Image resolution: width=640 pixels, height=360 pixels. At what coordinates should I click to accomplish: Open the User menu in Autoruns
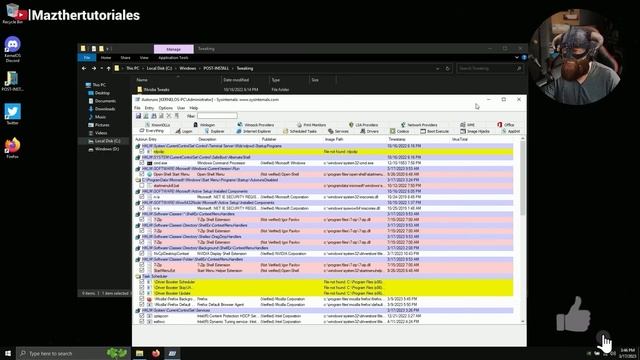181,108
